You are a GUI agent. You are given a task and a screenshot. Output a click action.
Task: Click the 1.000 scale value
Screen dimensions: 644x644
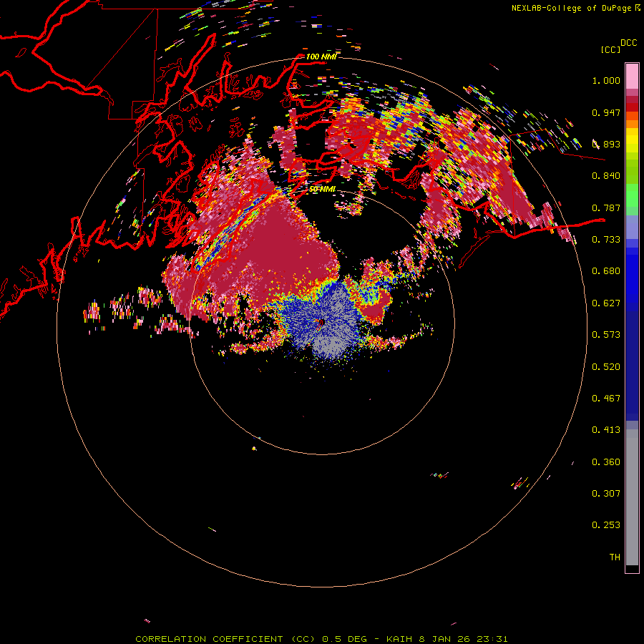pyautogui.click(x=606, y=80)
